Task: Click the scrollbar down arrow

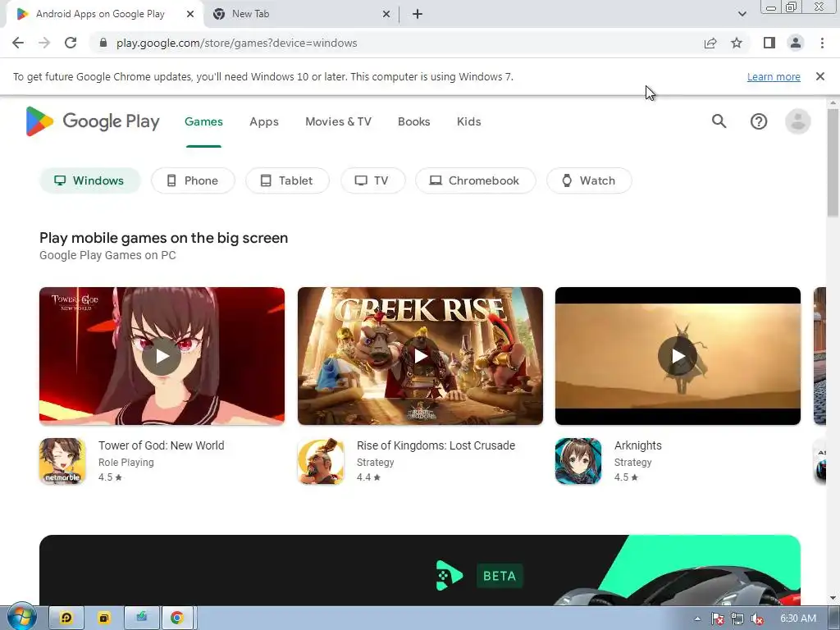Action: pyautogui.click(x=833, y=598)
